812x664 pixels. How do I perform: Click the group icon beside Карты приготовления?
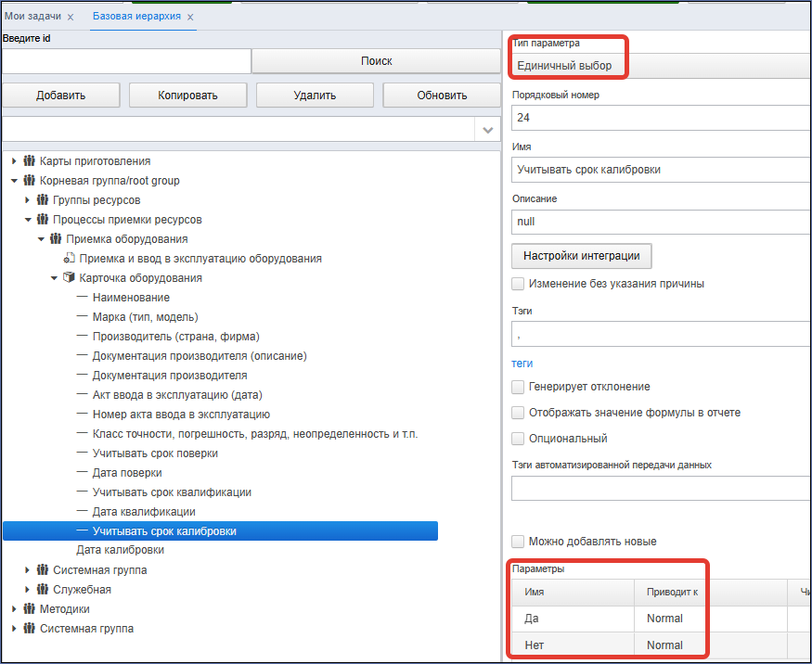(30, 161)
